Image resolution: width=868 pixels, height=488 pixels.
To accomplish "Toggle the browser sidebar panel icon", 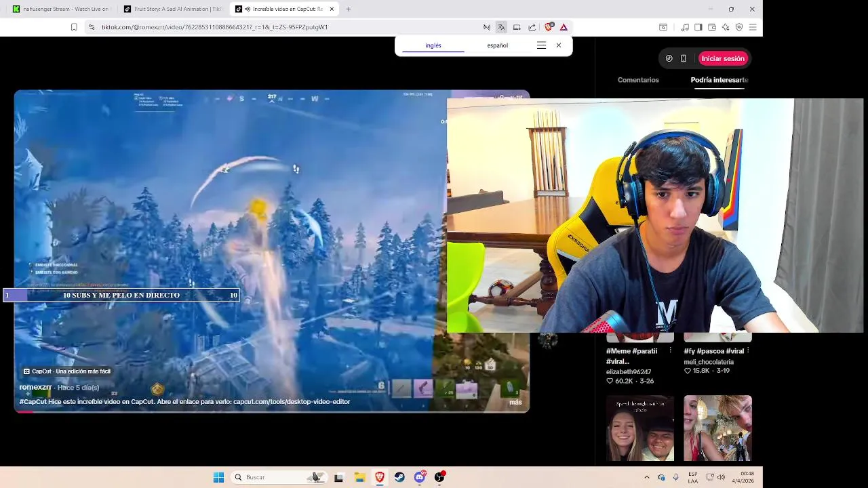I will [698, 27].
